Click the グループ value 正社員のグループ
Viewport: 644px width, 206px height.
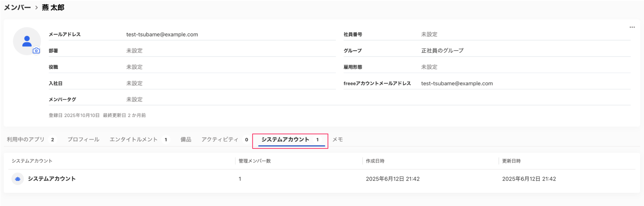(442, 51)
